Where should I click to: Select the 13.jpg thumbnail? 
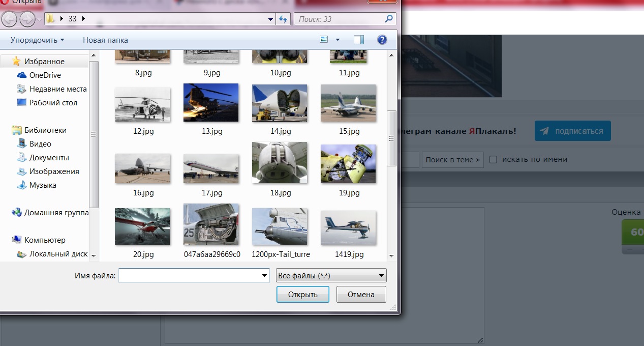(x=211, y=103)
